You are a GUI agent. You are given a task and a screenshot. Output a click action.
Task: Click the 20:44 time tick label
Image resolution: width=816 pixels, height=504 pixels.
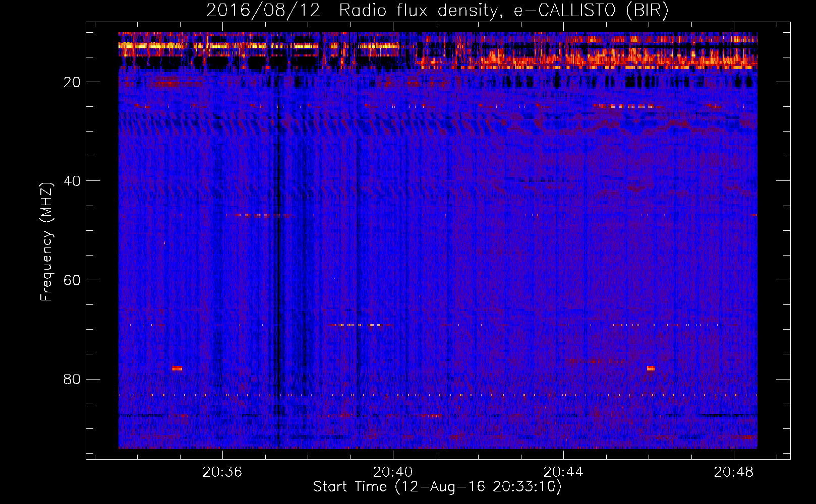coord(563,472)
